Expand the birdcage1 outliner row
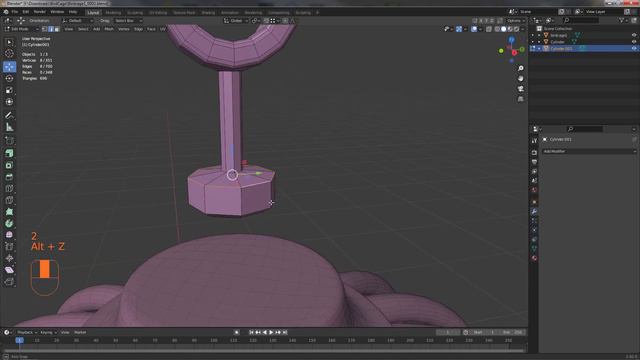Screen dimensions: 640x360 pyautogui.click(x=539, y=35)
